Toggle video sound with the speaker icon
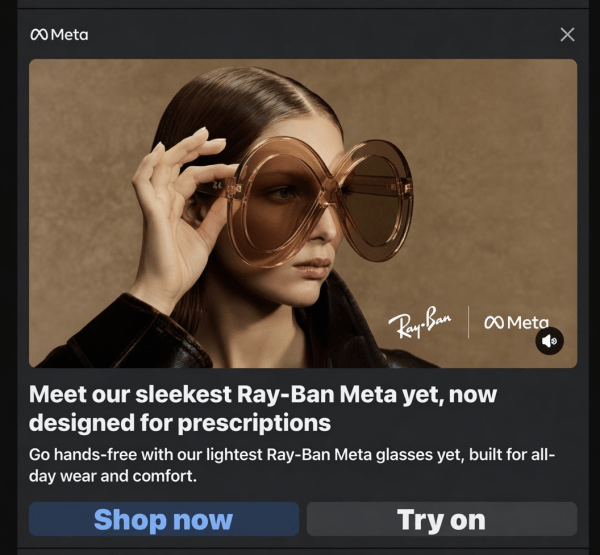 [x=549, y=341]
